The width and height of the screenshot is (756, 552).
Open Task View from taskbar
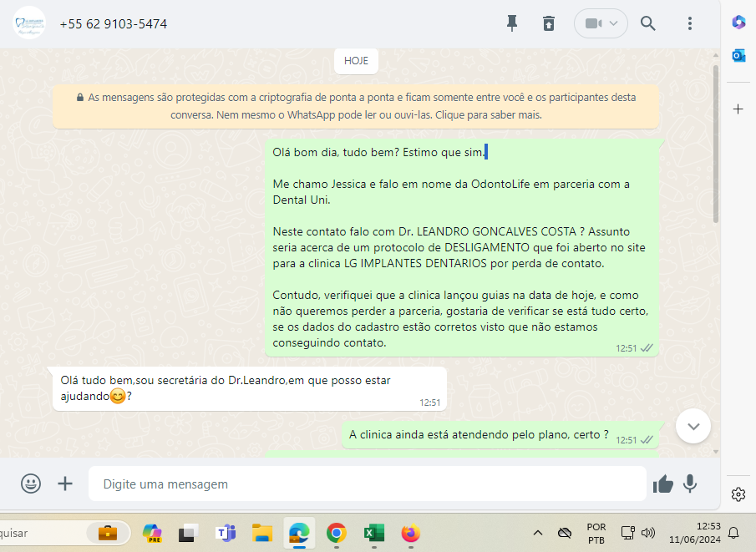(x=188, y=533)
